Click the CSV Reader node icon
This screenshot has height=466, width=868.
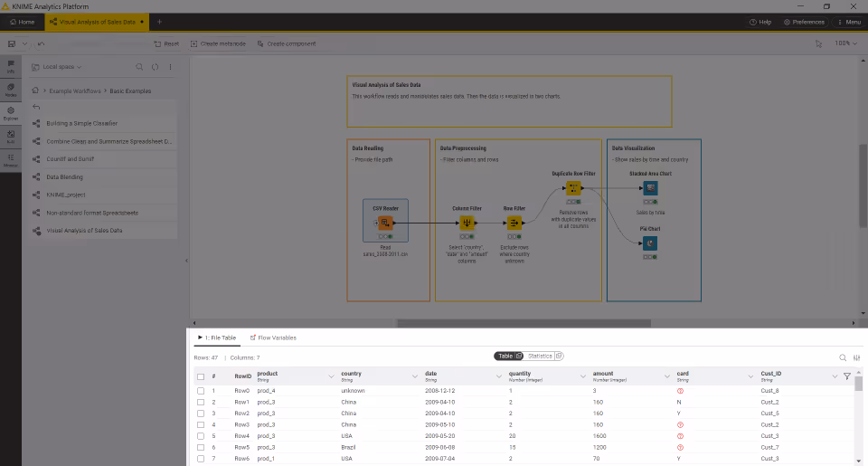(385, 223)
